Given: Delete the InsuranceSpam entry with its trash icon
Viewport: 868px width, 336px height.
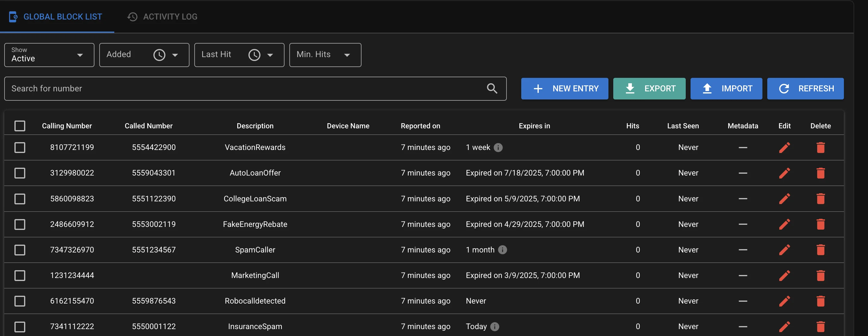Looking at the screenshot, I should (820, 327).
